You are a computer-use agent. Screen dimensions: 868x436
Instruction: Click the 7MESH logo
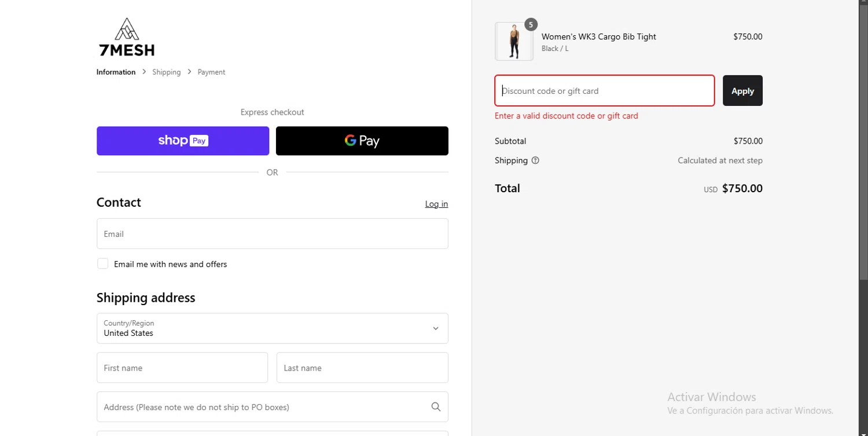point(127,37)
